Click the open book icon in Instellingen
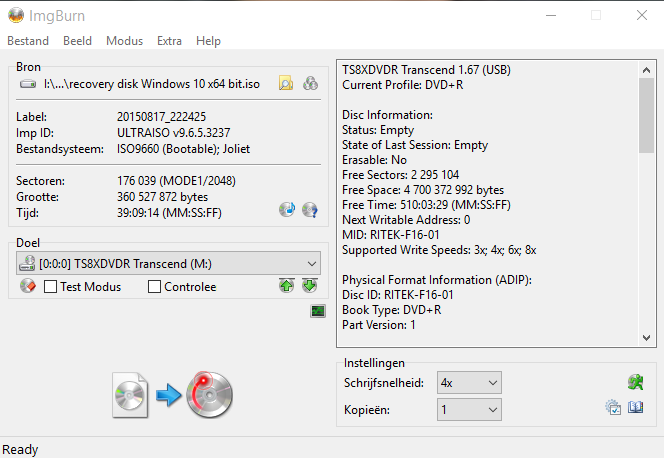 [635, 408]
